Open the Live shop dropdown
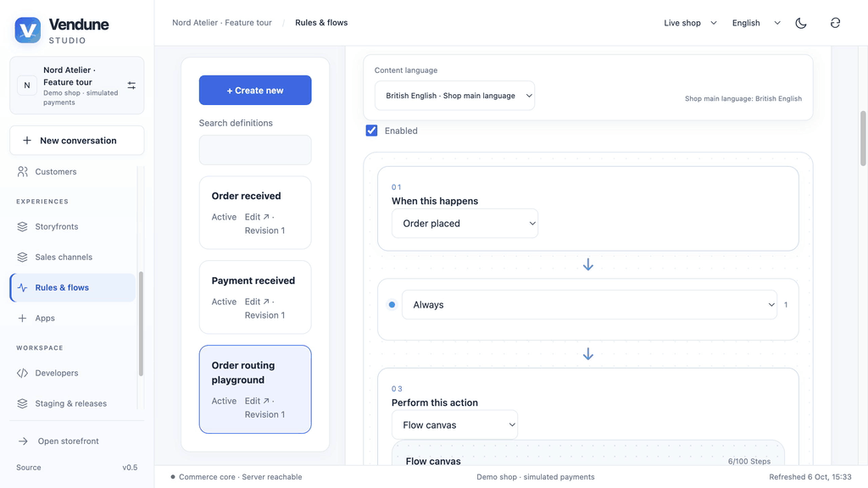Viewport: 868px width, 488px height. (690, 23)
